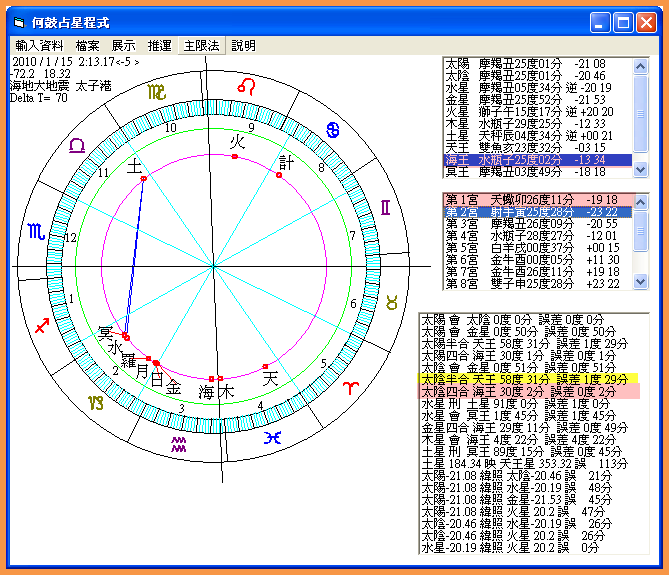The height and width of the screenshot is (575, 669).
Task: Click the 天 Uranus planet marker
Action: (265, 366)
